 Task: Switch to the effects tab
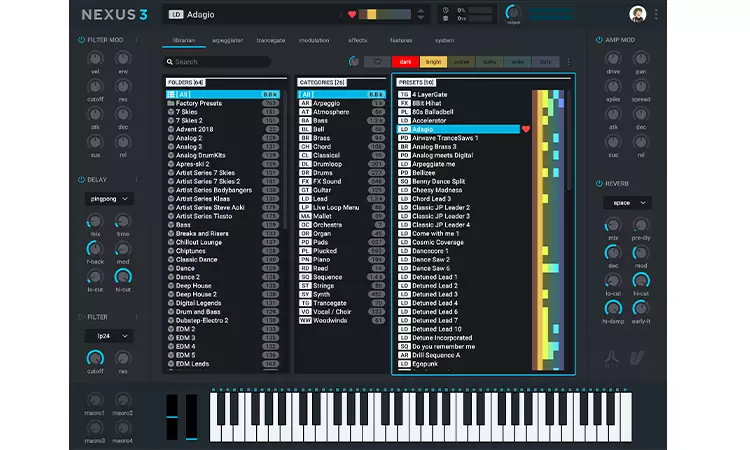pyautogui.click(x=358, y=40)
